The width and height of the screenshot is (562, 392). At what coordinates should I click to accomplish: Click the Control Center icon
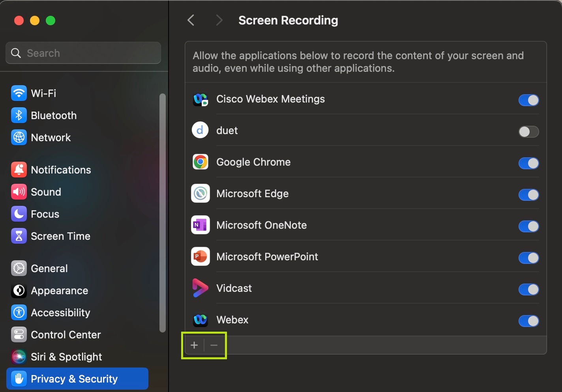[19, 335]
